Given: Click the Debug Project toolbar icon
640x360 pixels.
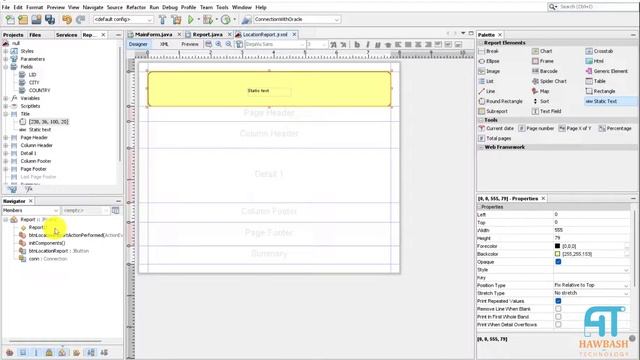Looking at the screenshot, I should 208,19.
